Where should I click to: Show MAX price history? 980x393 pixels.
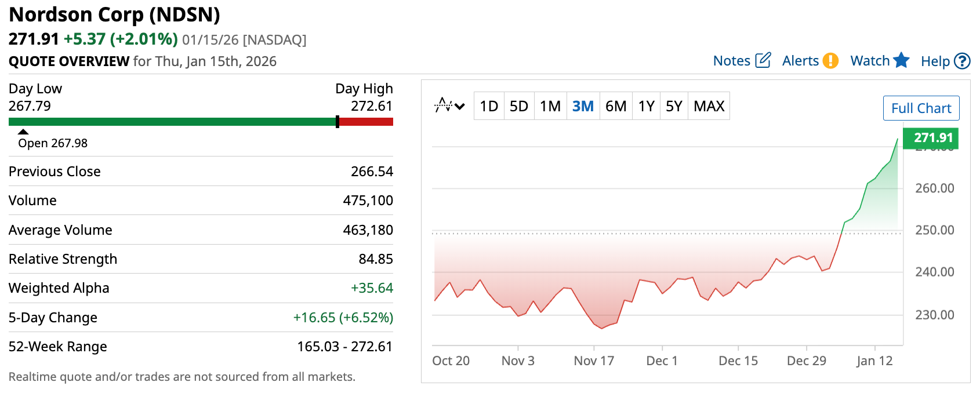[709, 106]
